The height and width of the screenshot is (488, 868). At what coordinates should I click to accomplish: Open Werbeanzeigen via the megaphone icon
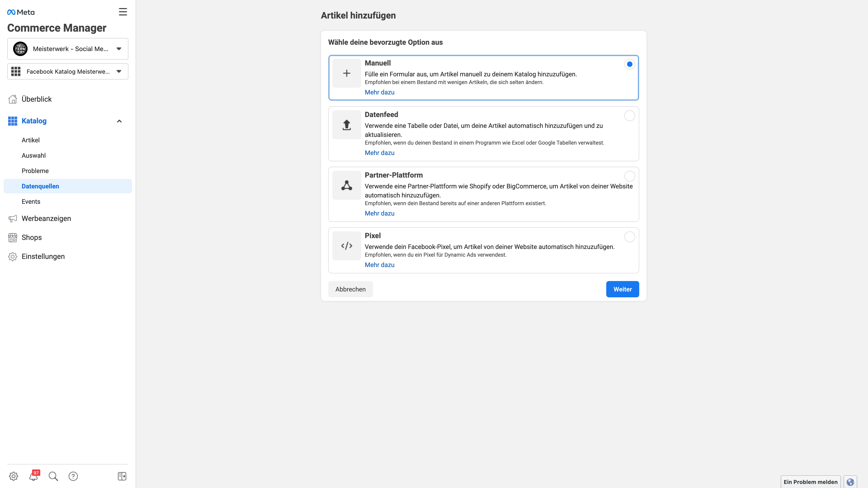coord(12,218)
